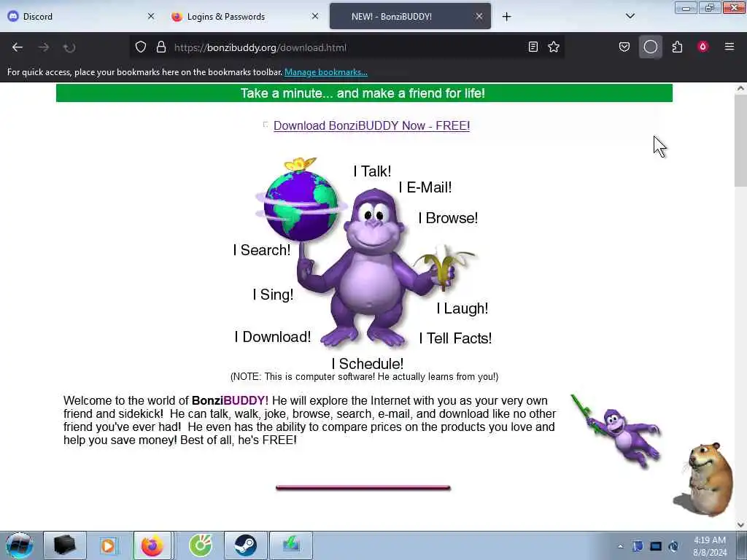Open the Windows Start orb

point(19,545)
